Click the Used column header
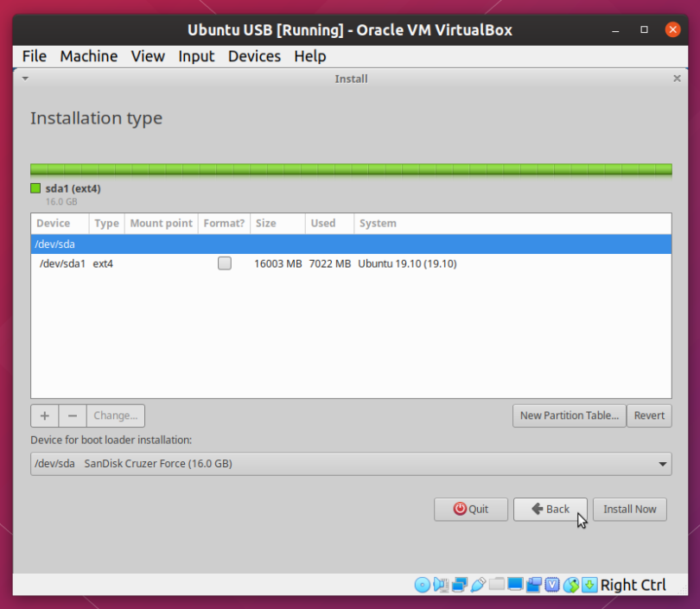The image size is (700, 609). pyautogui.click(x=329, y=223)
